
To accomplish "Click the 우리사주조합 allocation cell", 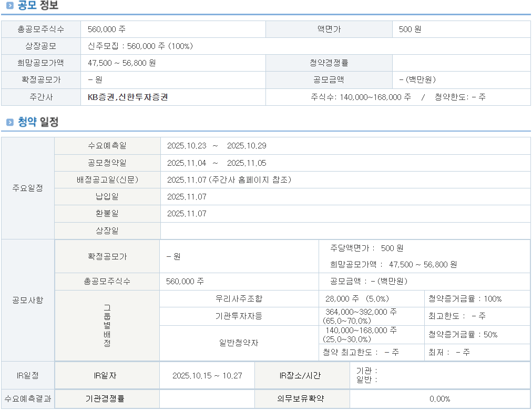I will pos(239,299).
